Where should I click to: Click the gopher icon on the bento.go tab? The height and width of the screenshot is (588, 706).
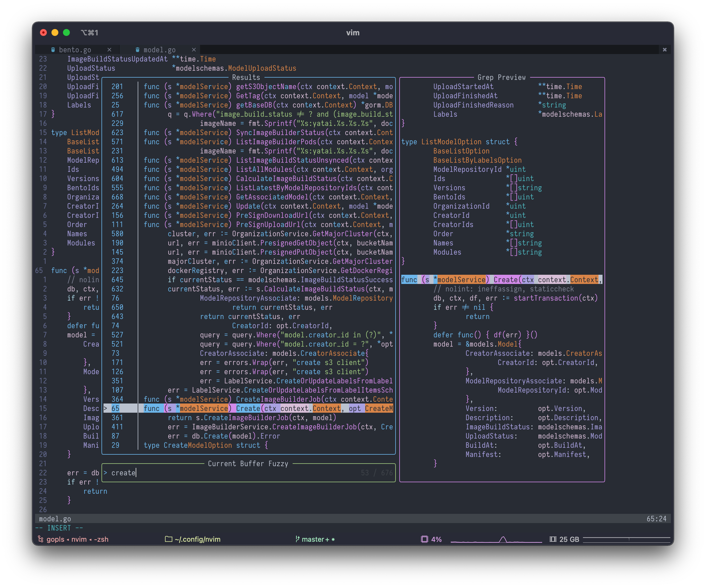[x=53, y=49]
